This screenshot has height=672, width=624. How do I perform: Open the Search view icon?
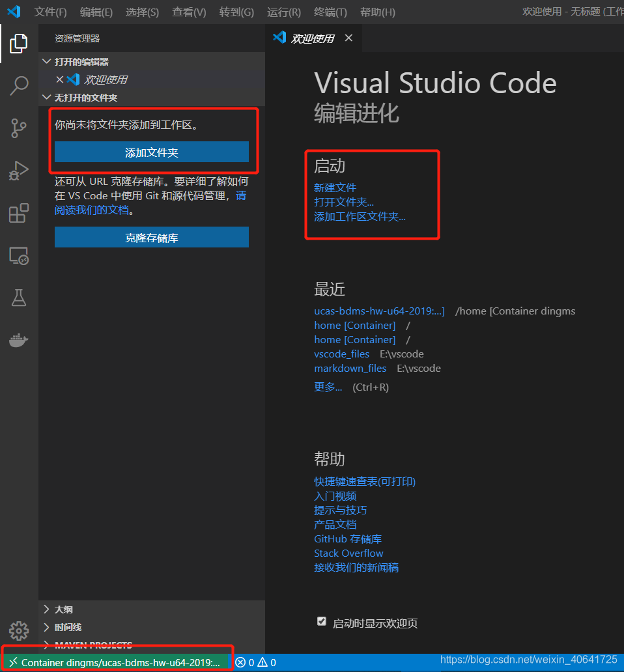click(x=19, y=86)
